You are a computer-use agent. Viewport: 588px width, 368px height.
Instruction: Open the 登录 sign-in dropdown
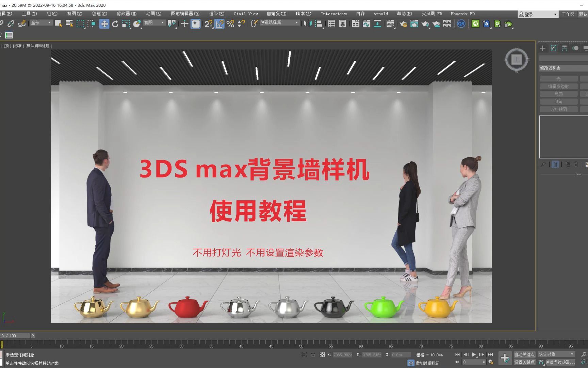click(x=538, y=14)
